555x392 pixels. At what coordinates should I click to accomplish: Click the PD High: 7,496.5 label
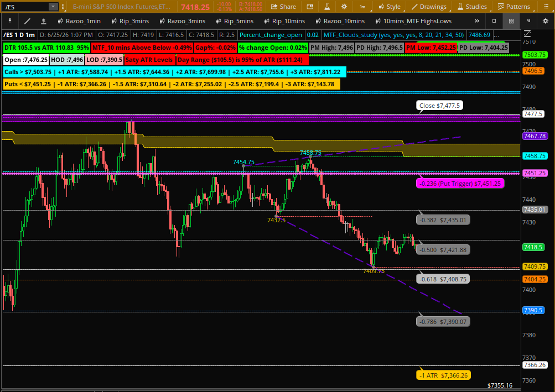pos(380,48)
